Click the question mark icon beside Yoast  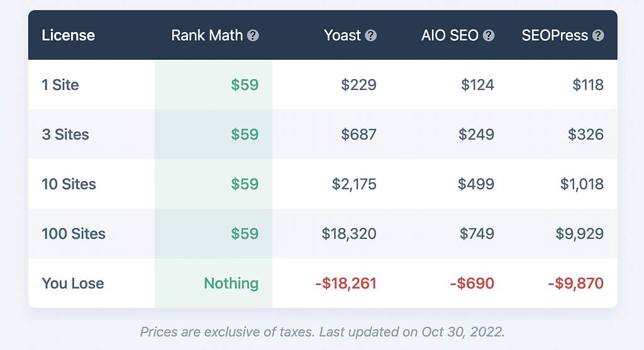(x=371, y=35)
